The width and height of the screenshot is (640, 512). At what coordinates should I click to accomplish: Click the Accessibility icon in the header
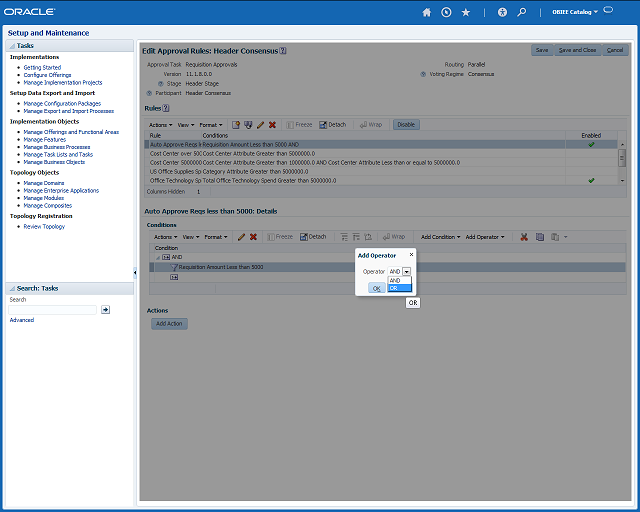tap(502, 12)
